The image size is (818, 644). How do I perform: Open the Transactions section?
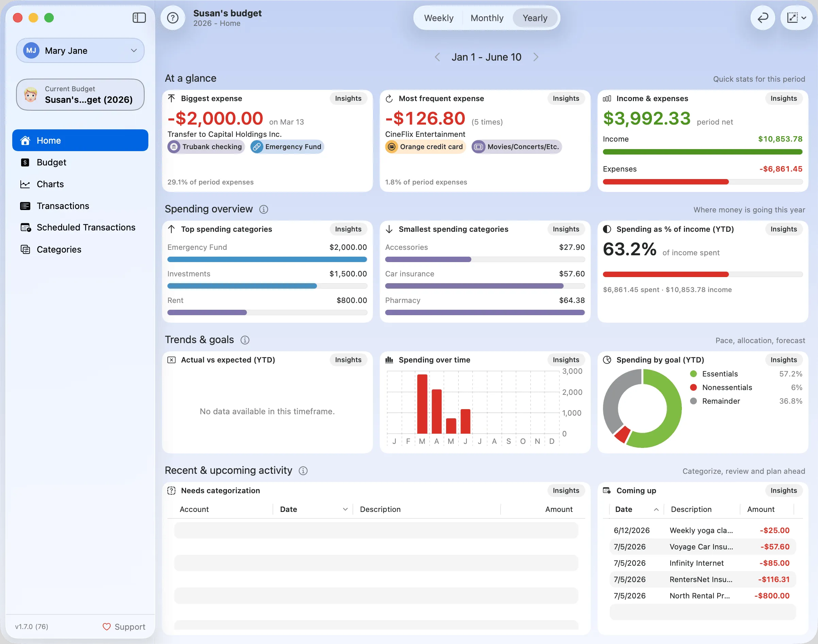pyautogui.click(x=80, y=206)
